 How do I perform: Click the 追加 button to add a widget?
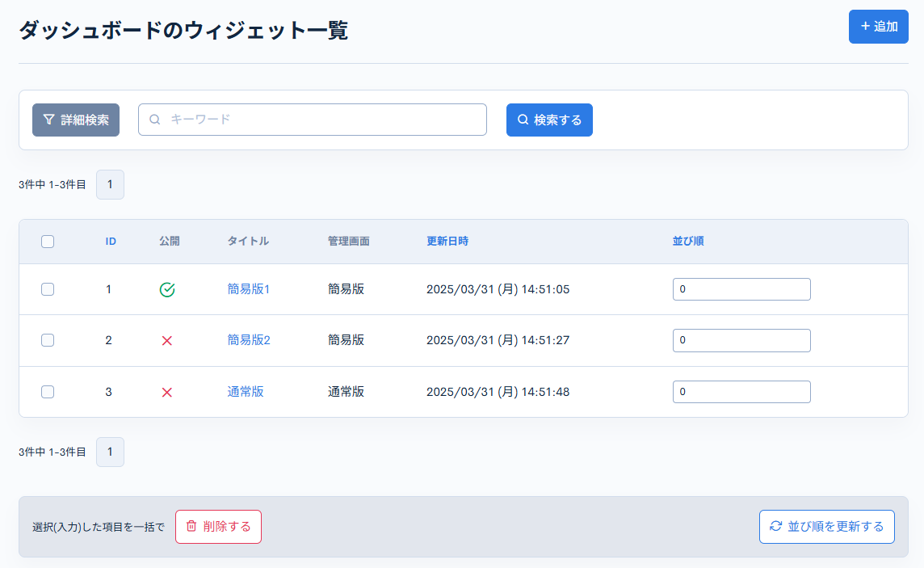pyautogui.click(x=878, y=27)
